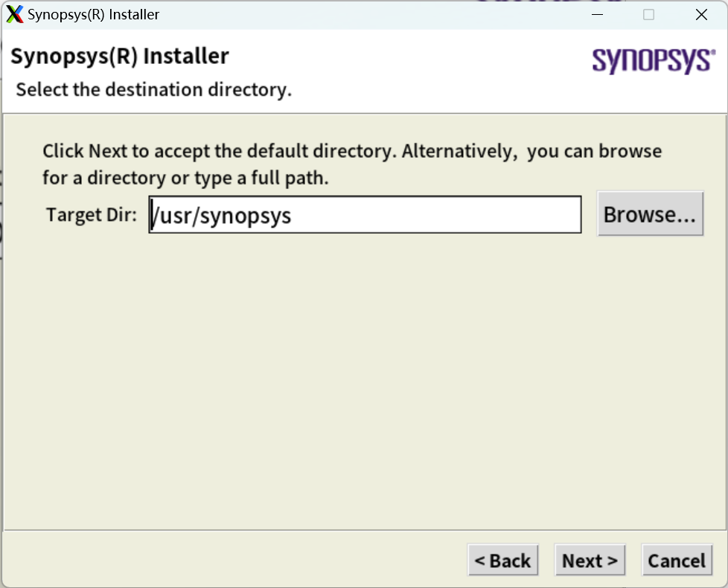Cancel the Synopsys installation
The width and height of the screenshot is (728, 588).
[676, 560]
